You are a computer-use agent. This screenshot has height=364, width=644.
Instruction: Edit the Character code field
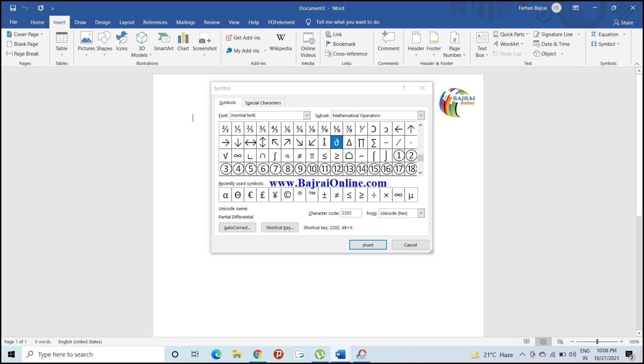[x=351, y=213]
